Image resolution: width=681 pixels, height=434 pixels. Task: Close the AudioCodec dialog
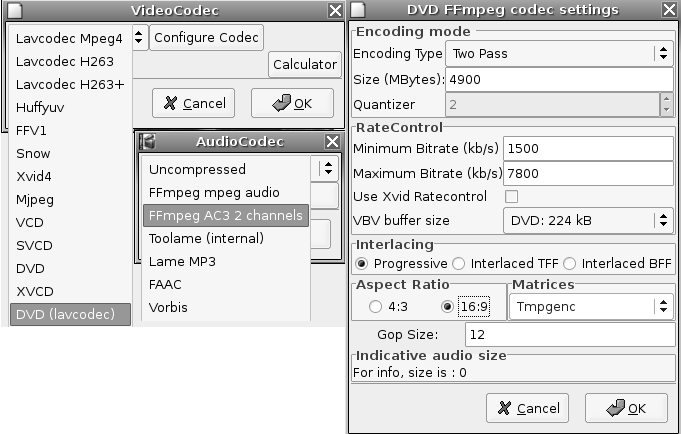(x=332, y=141)
